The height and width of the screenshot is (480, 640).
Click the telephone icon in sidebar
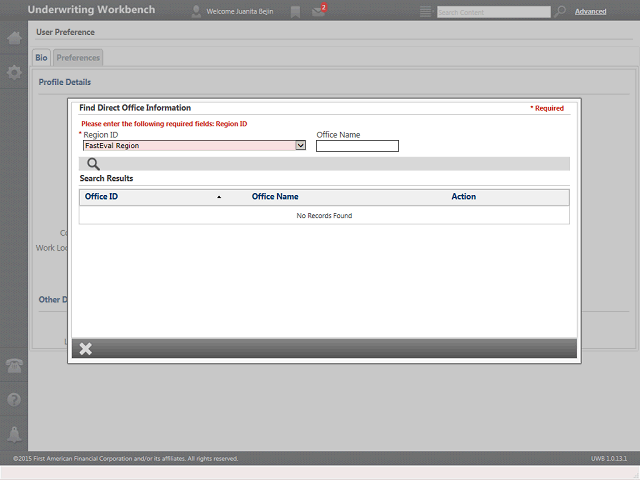[14, 365]
